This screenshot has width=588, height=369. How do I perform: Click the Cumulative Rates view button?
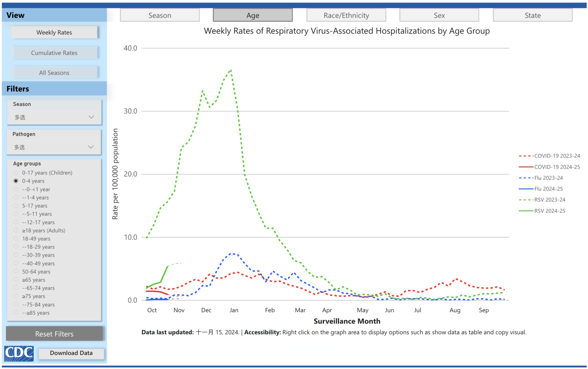54,53
